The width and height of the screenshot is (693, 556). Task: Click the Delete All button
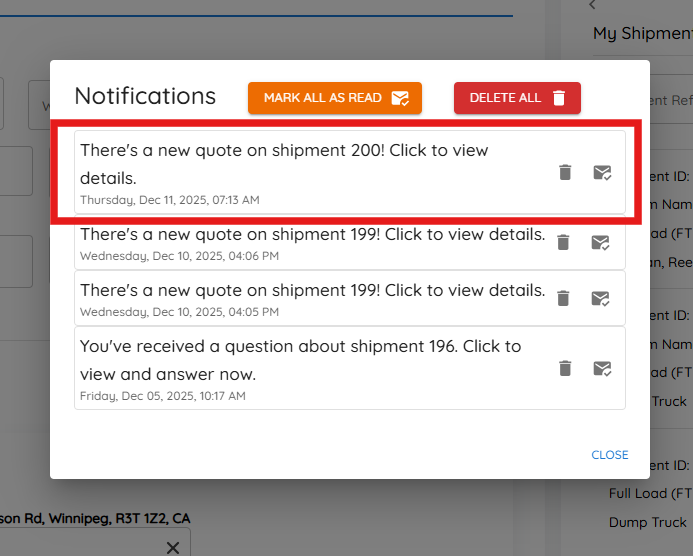517,98
